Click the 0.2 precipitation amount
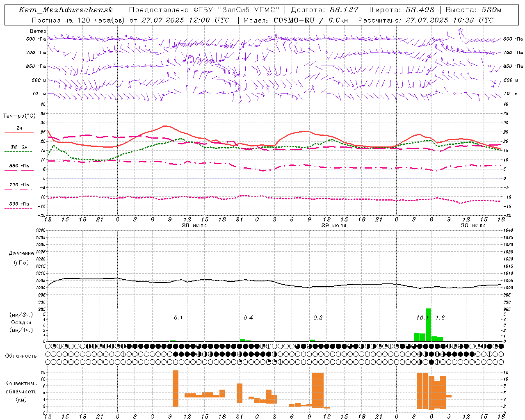Viewport: 525px width, 420px height. pos(318,317)
